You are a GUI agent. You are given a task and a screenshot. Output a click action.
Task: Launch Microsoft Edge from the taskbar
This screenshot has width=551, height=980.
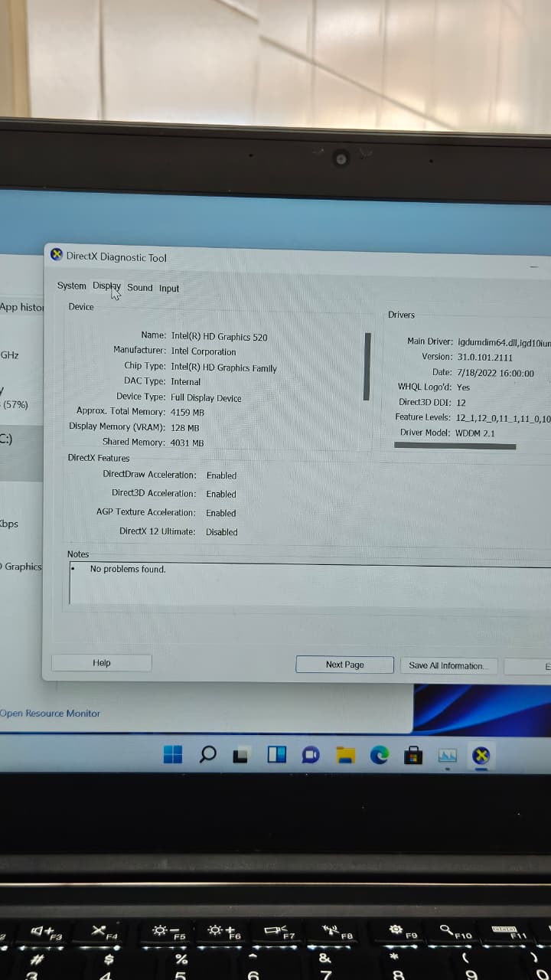coord(380,756)
